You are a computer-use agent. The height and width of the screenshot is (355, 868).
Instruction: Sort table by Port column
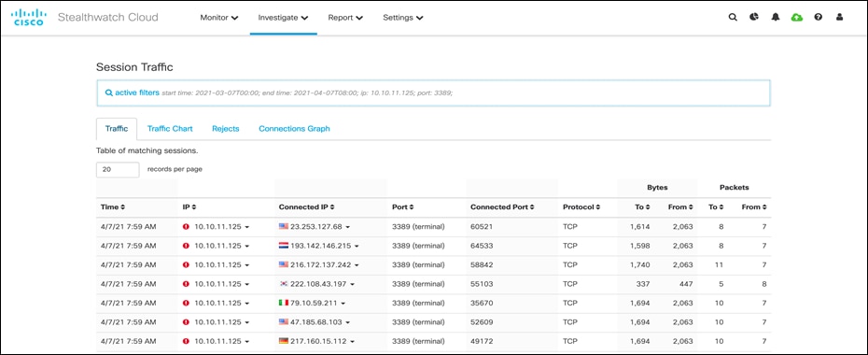click(x=403, y=207)
